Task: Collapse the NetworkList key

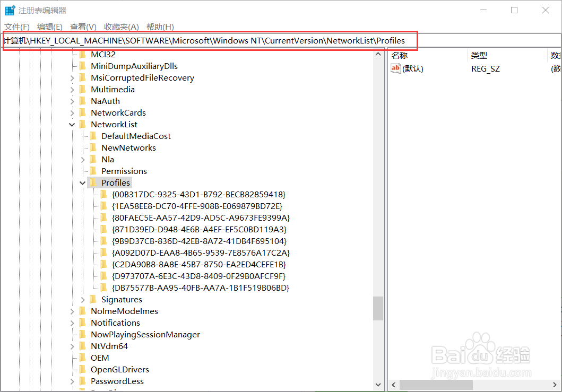Action: tap(72, 125)
